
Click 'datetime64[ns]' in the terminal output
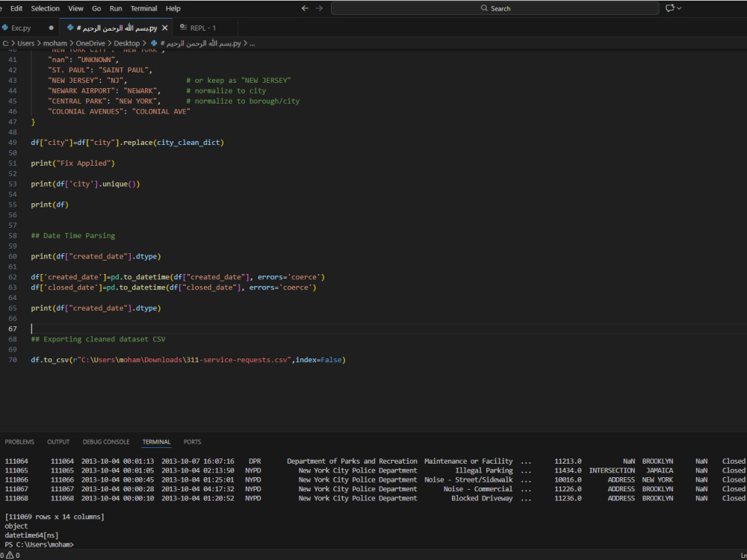tap(31, 535)
